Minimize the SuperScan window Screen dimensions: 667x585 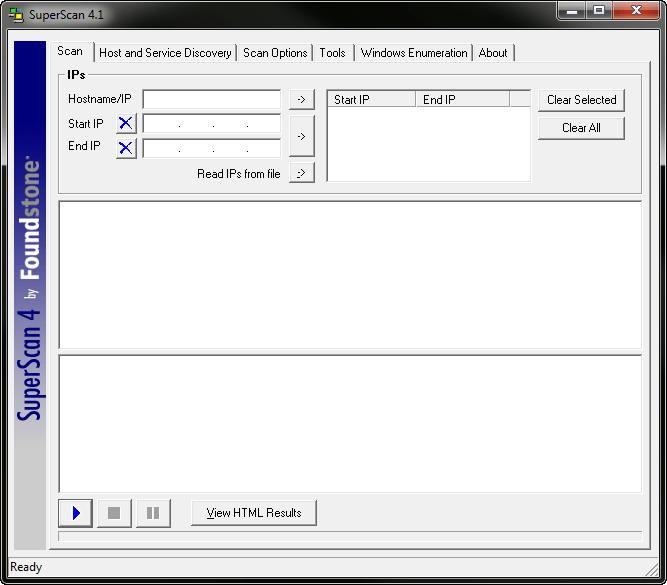(572, 11)
